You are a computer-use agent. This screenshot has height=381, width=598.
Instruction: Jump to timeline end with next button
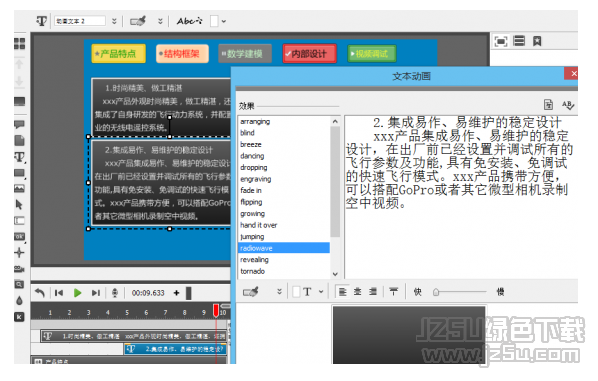(96, 293)
